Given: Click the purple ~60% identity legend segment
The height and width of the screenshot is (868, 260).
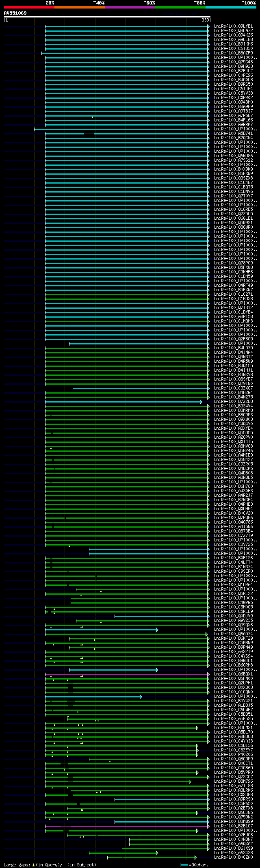Looking at the screenshot, I should (130, 7).
